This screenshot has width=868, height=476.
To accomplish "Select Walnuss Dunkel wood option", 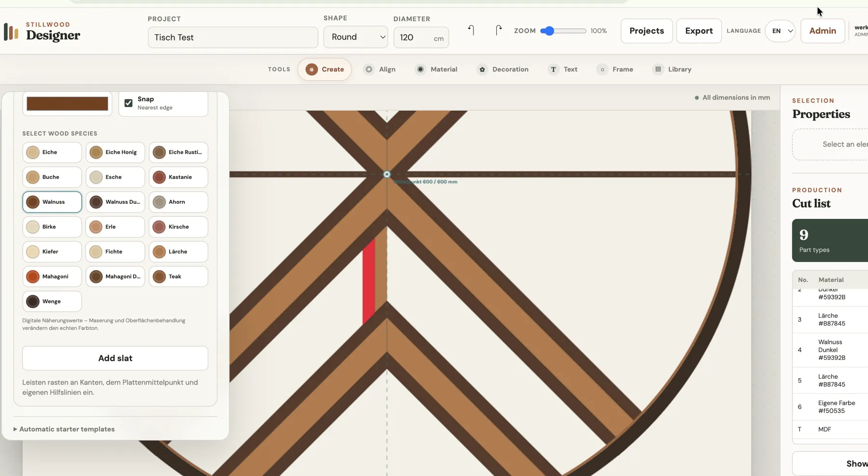I will click(x=115, y=202).
